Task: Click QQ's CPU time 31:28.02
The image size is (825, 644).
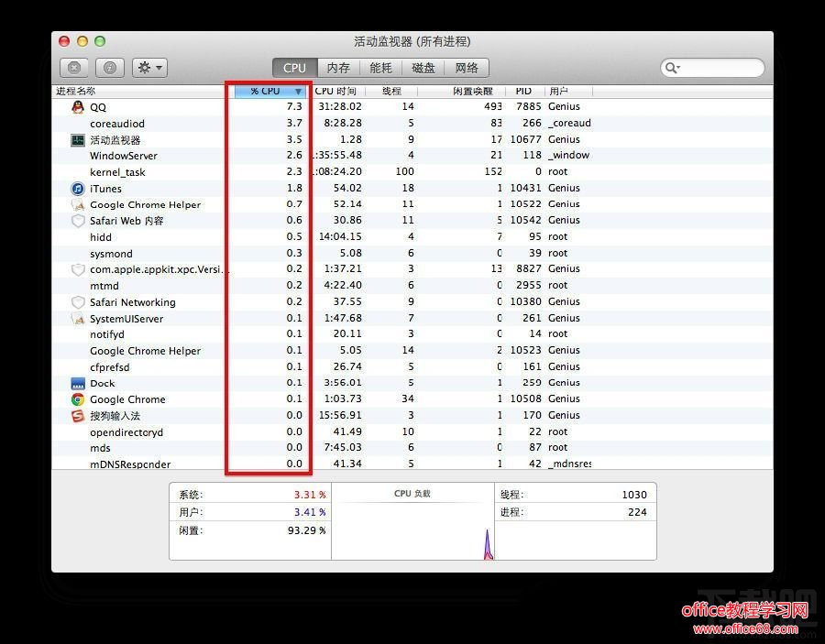Action: click(x=339, y=106)
